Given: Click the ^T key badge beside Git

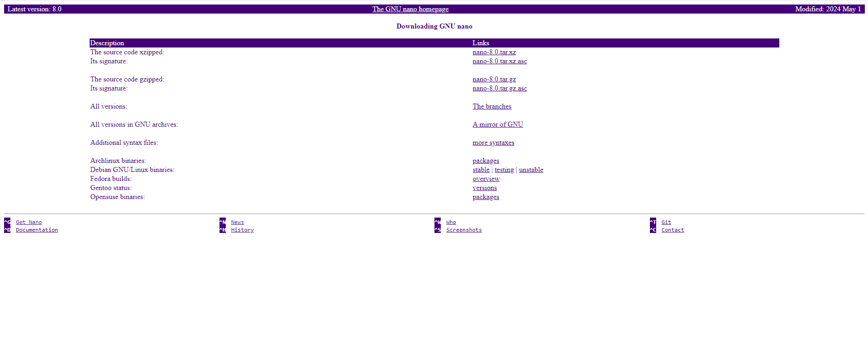Looking at the screenshot, I should click(x=653, y=222).
